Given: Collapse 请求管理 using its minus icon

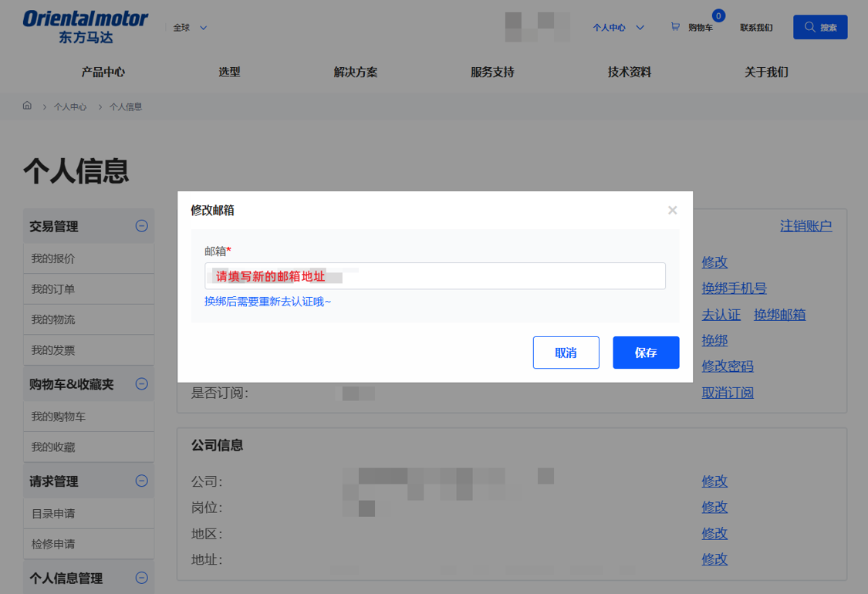Looking at the screenshot, I should [x=141, y=480].
